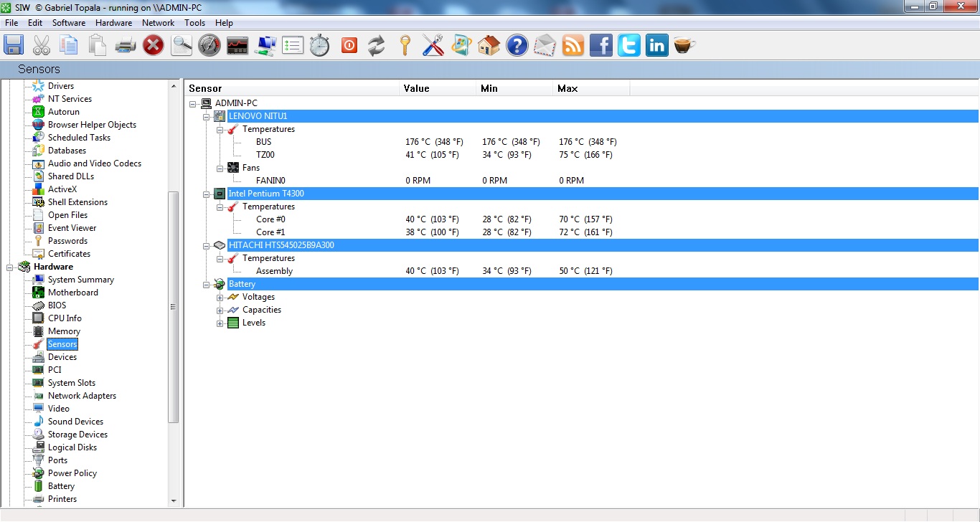
Task: Open the Software menu
Action: pos(69,23)
